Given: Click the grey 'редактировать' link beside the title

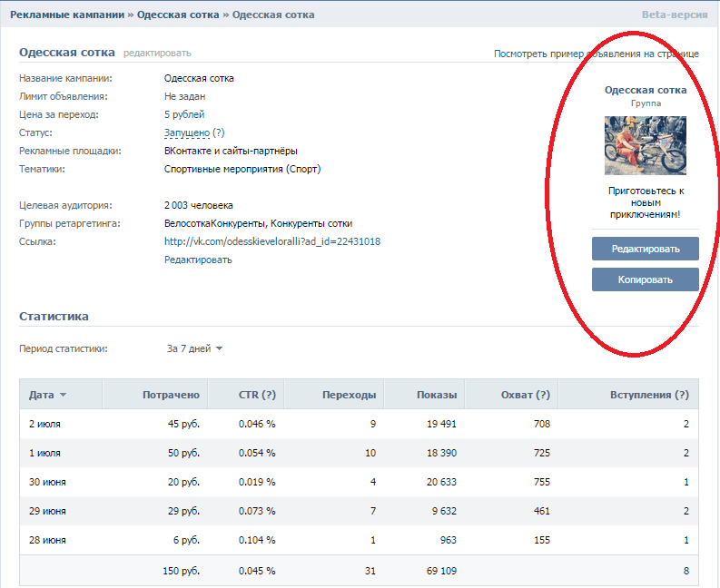Looking at the screenshot, I should pos(157,54).
